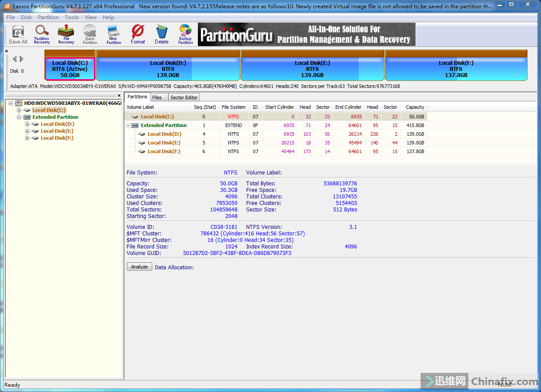Open the Backup Partition tool
The image size is (541, 392).
(x=185, y=34)
